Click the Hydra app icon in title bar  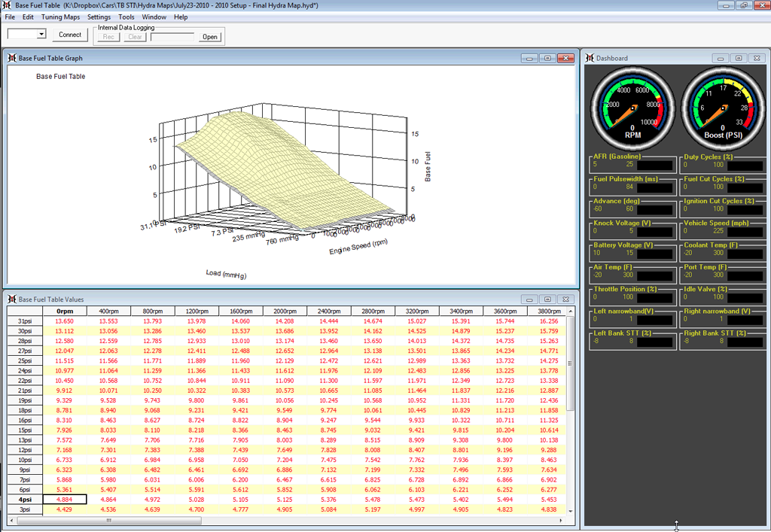coord(6,5)
